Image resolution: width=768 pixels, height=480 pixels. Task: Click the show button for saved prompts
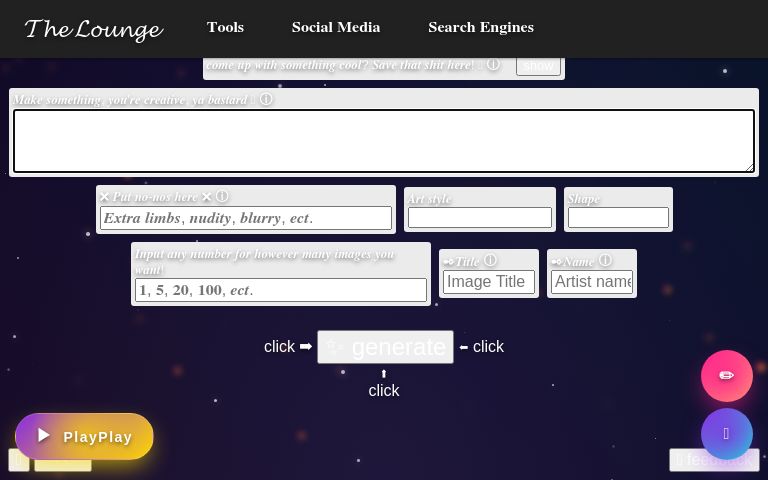pyautogui.click(x=538, y=66)
